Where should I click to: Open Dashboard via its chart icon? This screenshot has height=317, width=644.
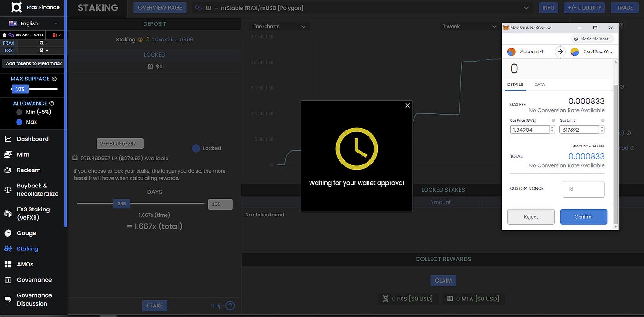8,139
